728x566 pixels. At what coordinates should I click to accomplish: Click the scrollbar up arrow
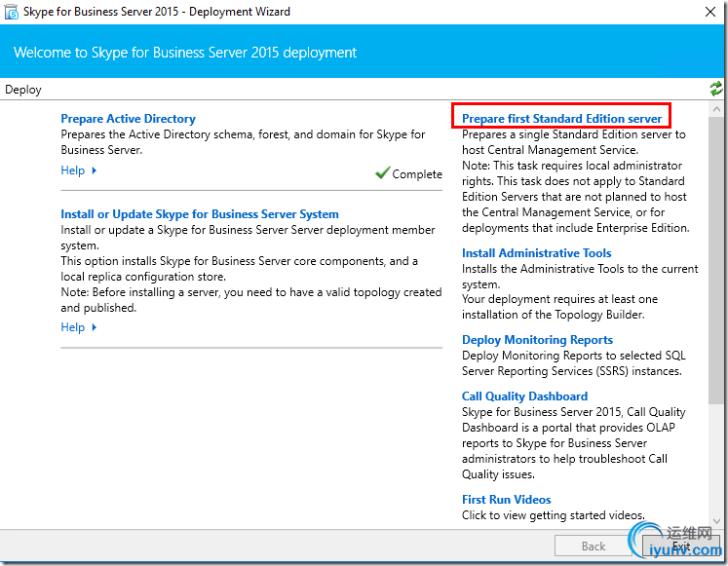(716, 106)
